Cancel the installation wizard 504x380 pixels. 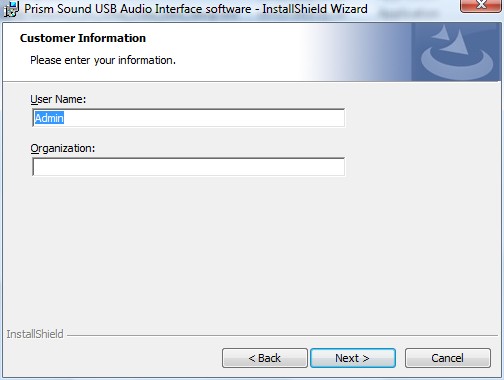[x=448, y=358]
